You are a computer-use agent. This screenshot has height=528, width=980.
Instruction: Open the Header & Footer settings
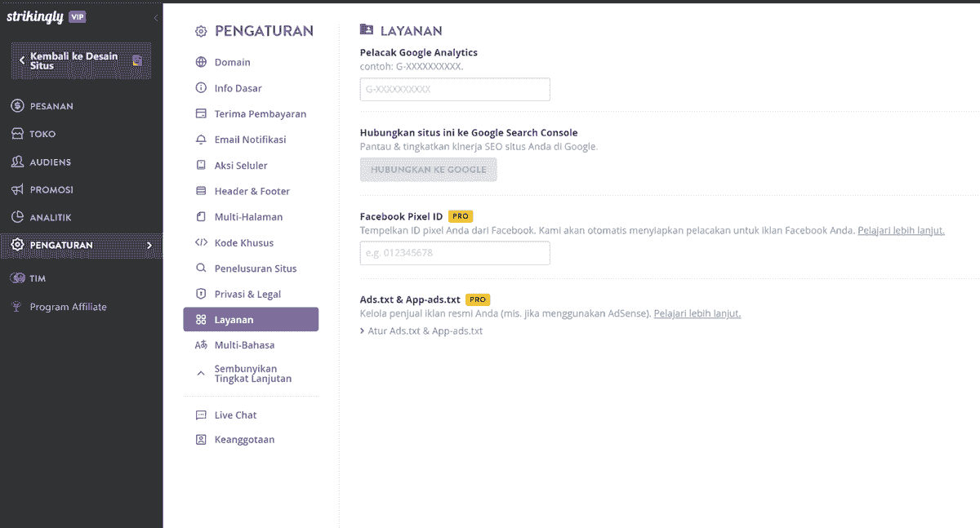pyautogui.click(x=251, y=191)
